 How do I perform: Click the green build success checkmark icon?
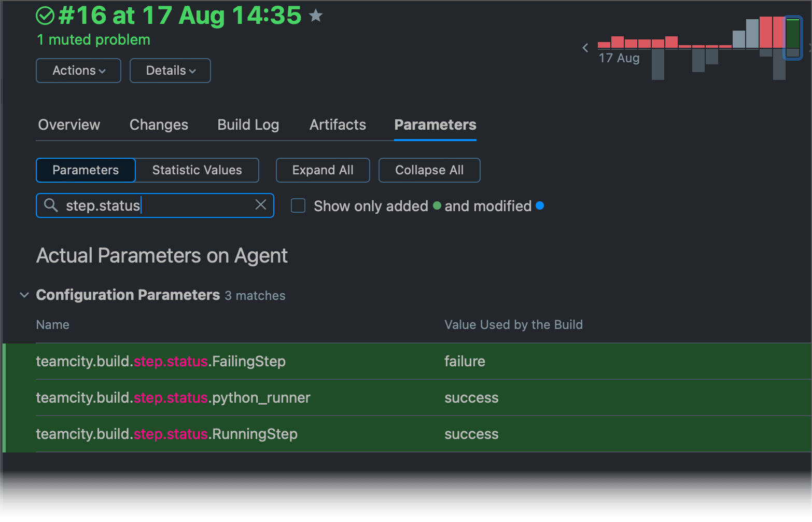coord(45,16)
